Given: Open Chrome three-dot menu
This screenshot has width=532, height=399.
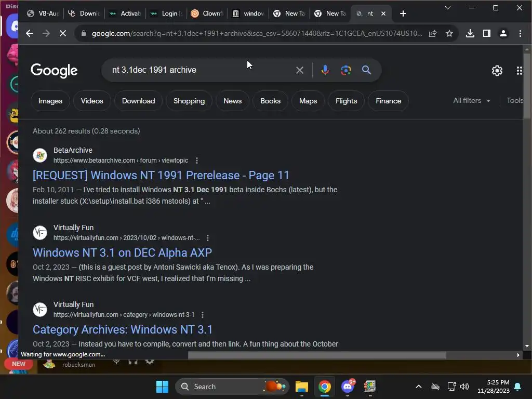Looking at the screenshot, I should [520, 33].
